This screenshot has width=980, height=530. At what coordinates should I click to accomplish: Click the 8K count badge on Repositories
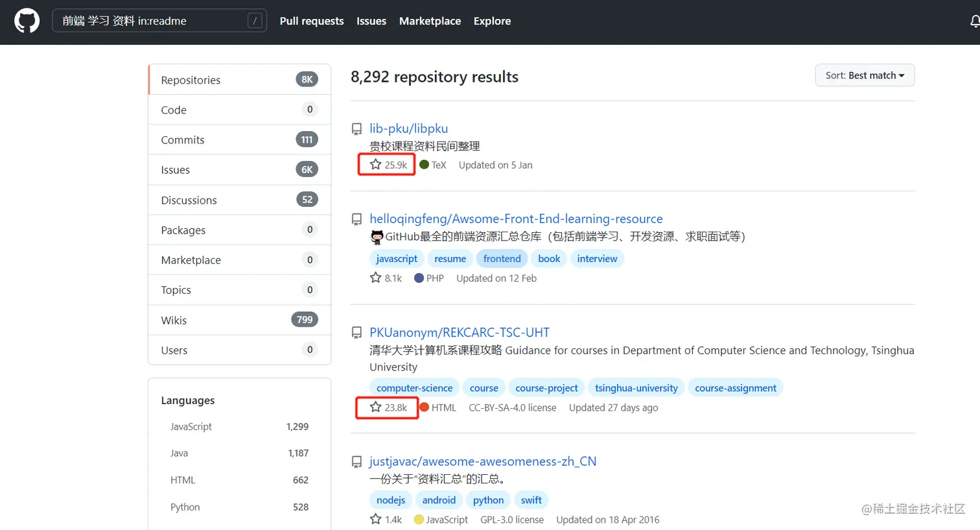click(307, 80)
